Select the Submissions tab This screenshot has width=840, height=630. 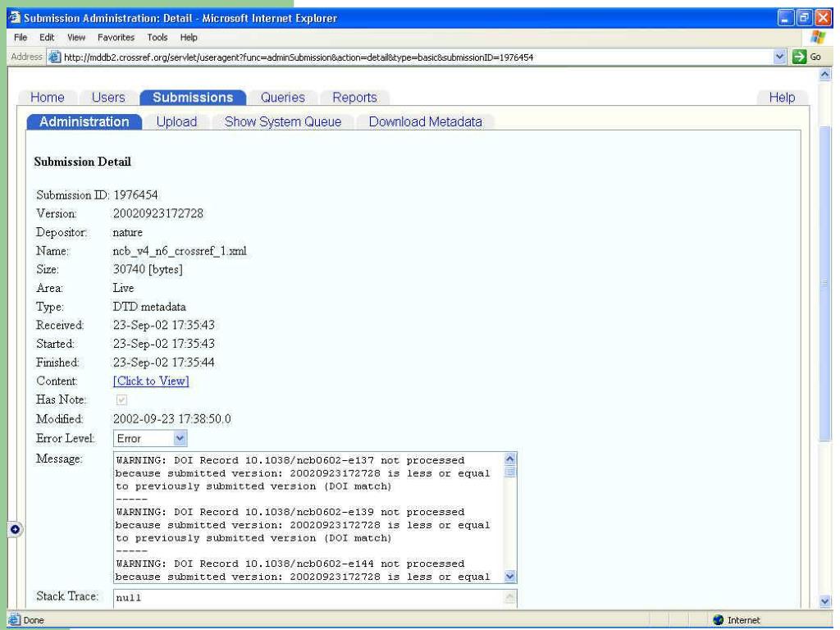(193, 98)
